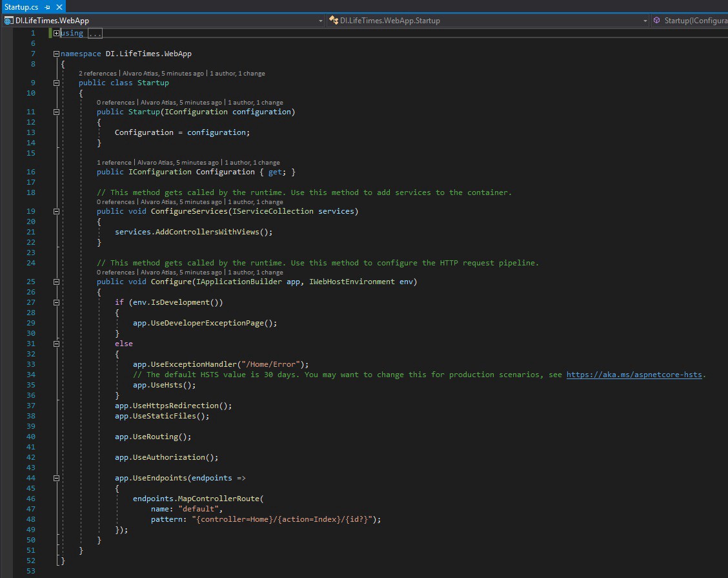
Task: Collapse the UseEndpoints lambda block
Action: point(57,478)
